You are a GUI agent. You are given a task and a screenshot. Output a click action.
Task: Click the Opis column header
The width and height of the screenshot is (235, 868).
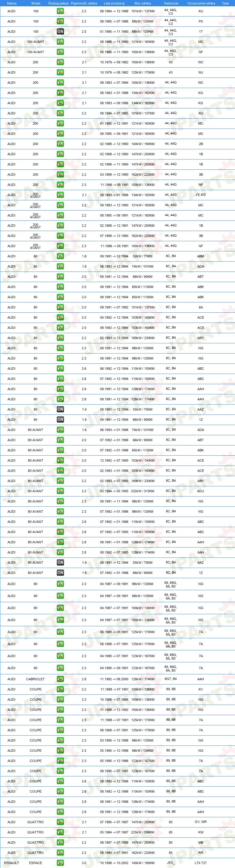(225, 3)
